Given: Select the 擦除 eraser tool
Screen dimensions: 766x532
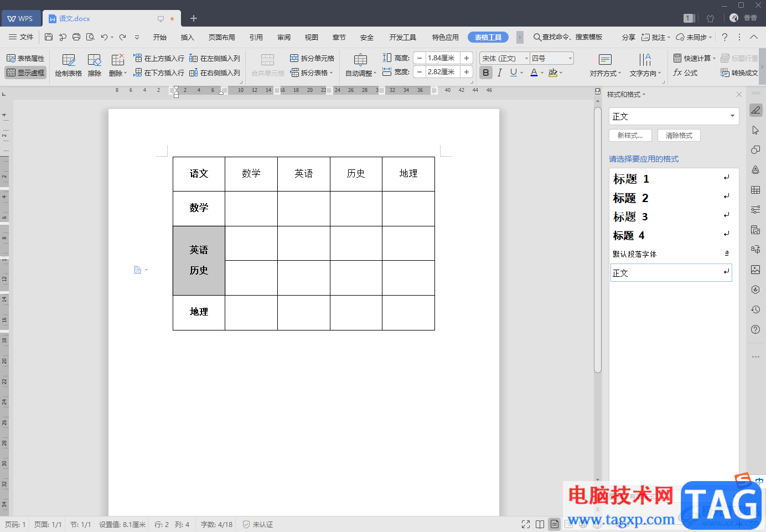Looking at the screenshot, I should click(x=95, y=65).
